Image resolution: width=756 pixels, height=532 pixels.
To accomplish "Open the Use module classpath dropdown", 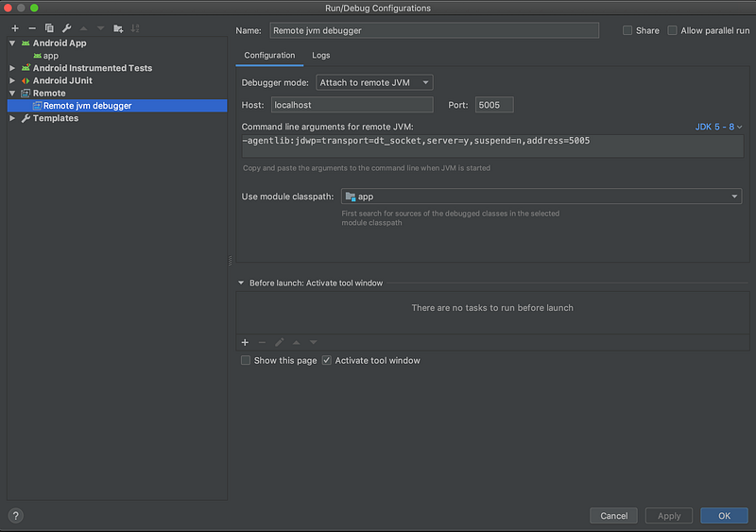I will click(x=541, y=197).
